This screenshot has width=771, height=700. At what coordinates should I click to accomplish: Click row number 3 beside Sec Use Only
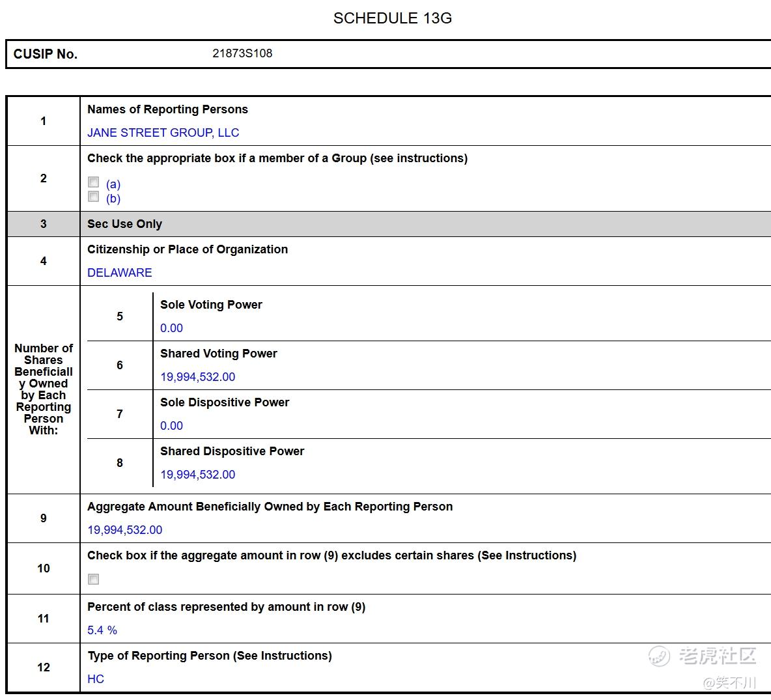coord(43,224)
